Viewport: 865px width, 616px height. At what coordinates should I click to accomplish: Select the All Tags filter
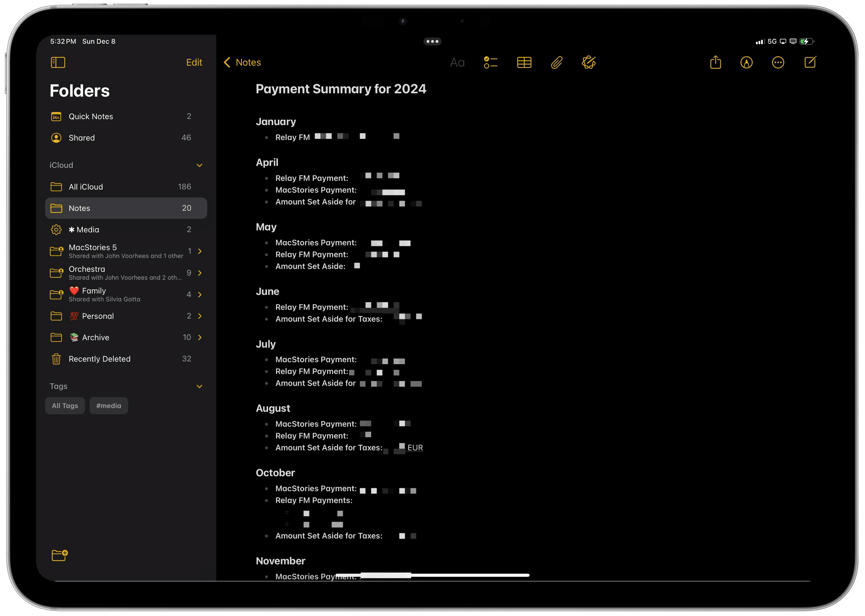coord(65,406)
